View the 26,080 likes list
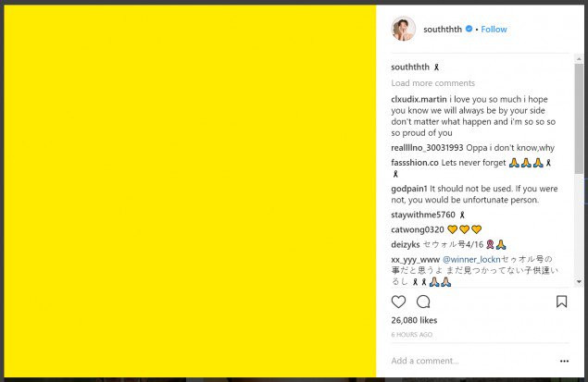This screenshot has height=382, width=588. 413,320
